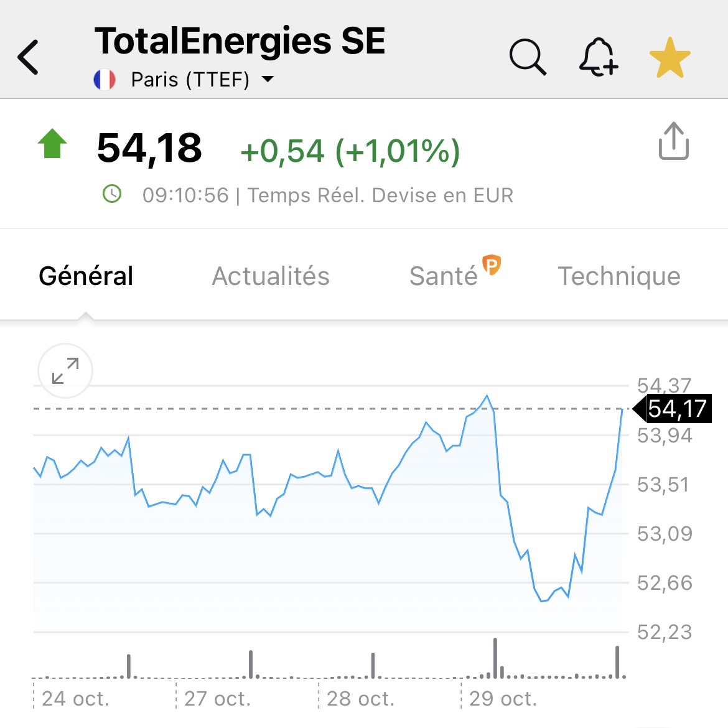Tap the TotalEnergies SE title

(240, 41)
